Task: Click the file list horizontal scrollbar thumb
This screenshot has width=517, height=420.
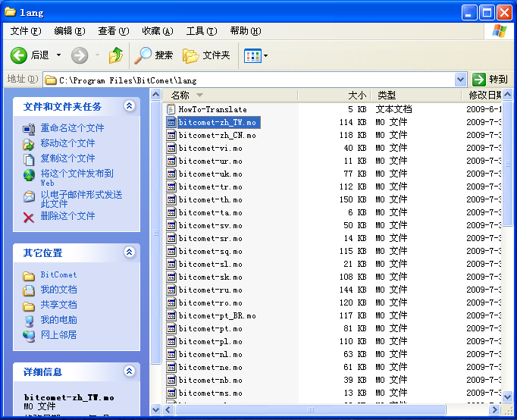Action: pyautogui.click(x=310, y=410)
